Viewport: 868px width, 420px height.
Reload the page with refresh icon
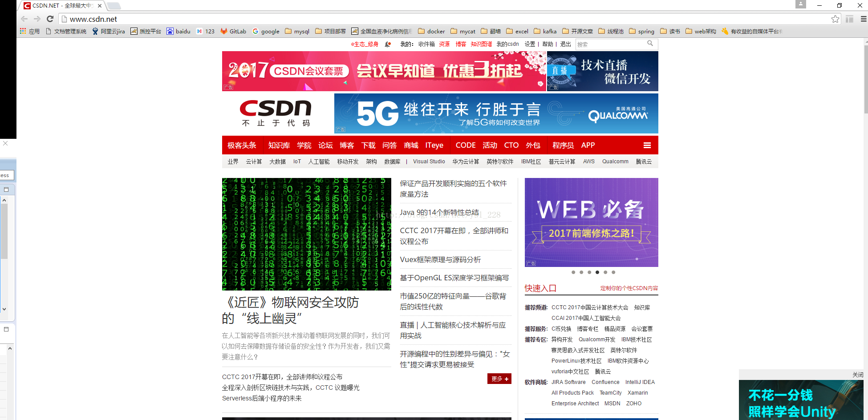click(x=50, y=19)
